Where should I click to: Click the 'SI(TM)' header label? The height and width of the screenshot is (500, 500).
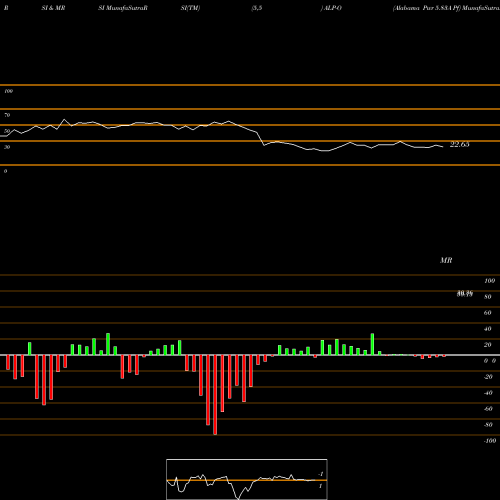pyautogui.click(x=190, y=8)
